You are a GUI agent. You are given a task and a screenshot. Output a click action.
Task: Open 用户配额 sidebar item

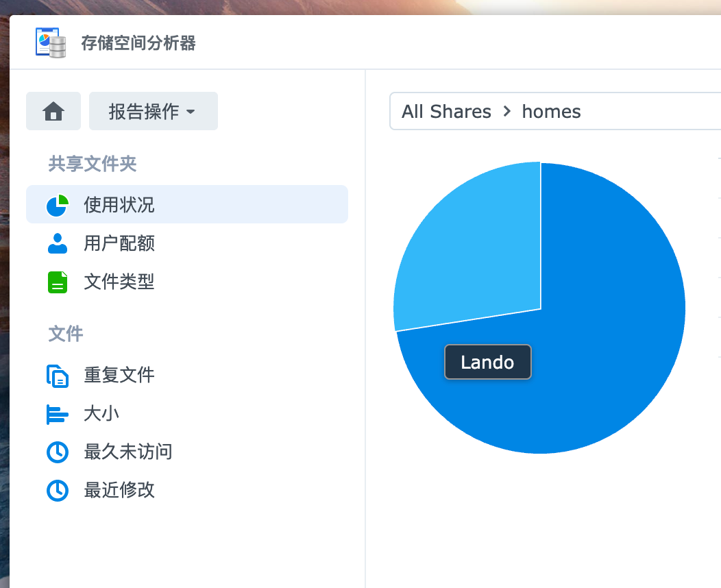[119, 243]
